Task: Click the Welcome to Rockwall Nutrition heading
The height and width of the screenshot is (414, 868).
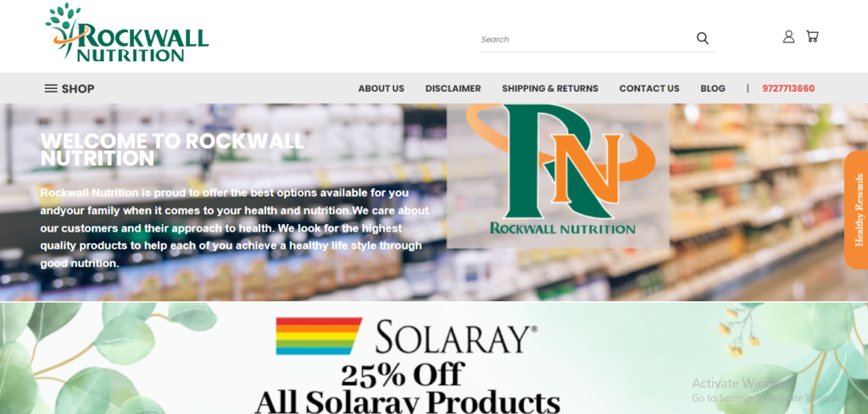Action: (x=172, y=149)
